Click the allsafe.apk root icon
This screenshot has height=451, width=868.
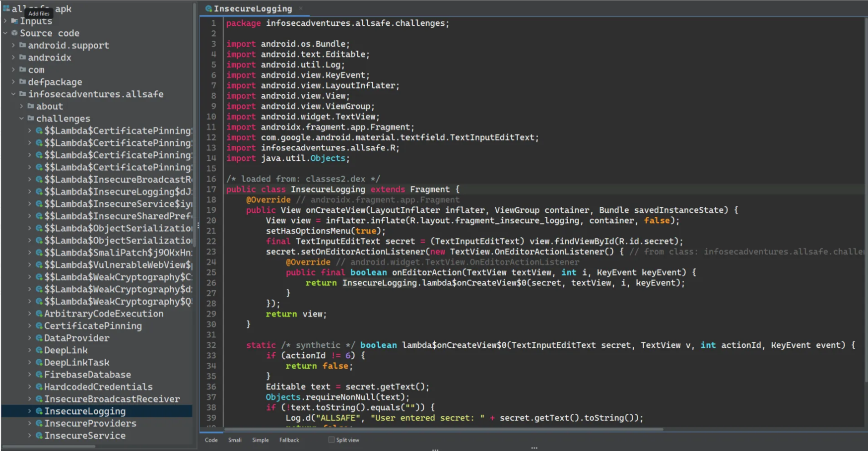coord(7,8)
